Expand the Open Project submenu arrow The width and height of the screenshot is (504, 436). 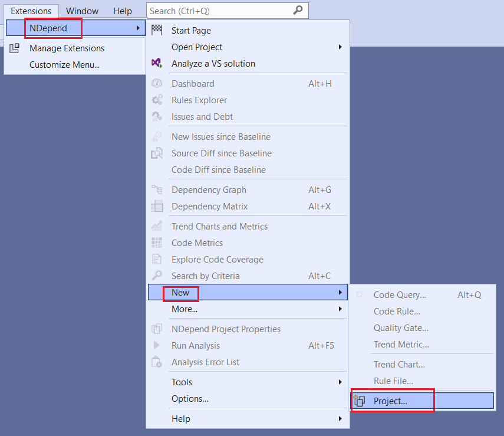pos(340,47)
